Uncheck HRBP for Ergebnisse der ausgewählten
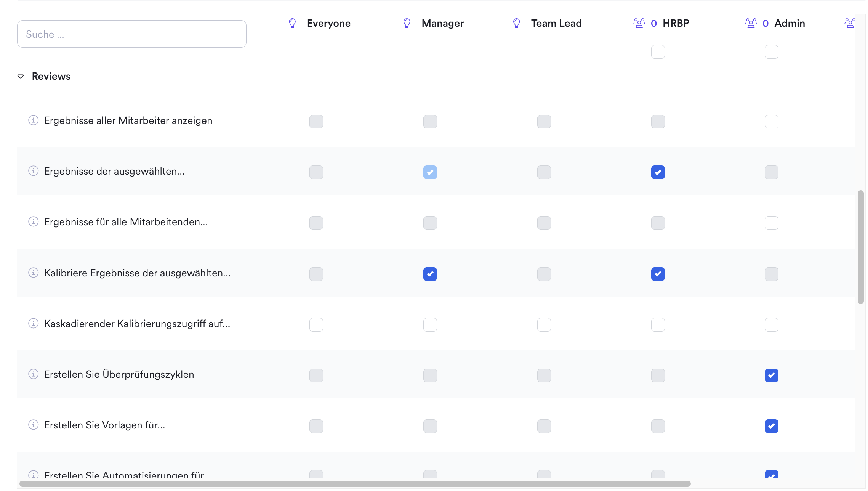 658,172
